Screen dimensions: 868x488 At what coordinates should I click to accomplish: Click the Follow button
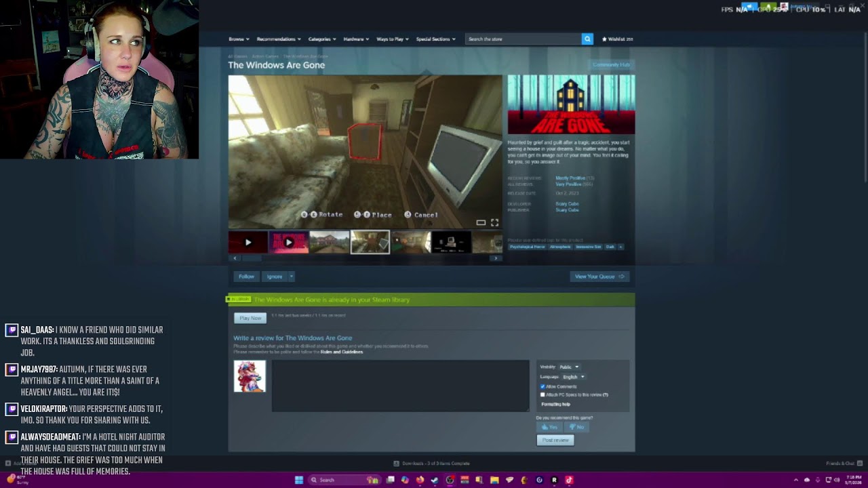point(246,277)
